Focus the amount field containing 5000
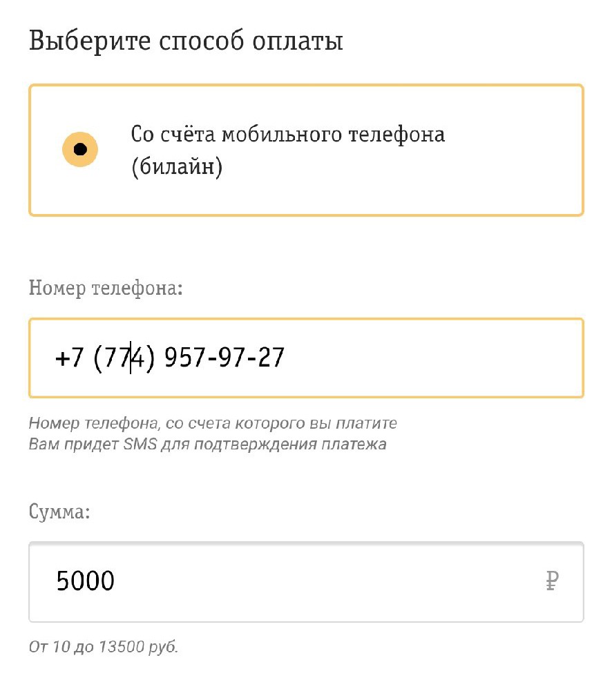 pyautogui.click(x=306, y=582)
